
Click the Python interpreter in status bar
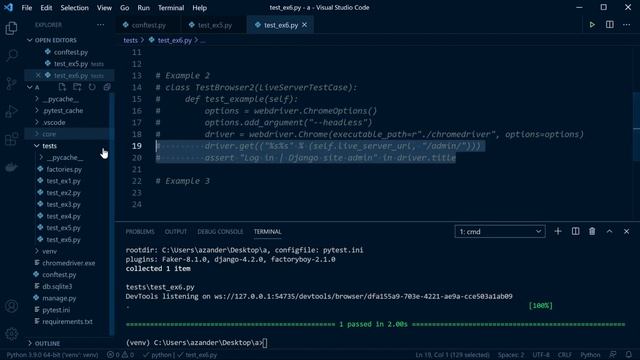52,355
